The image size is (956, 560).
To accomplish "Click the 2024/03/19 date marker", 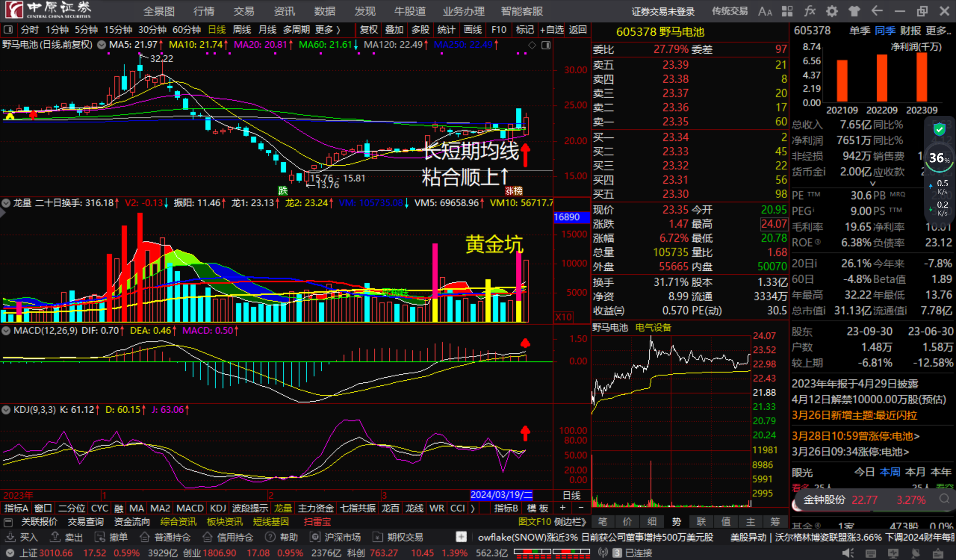I will [501, 495].
